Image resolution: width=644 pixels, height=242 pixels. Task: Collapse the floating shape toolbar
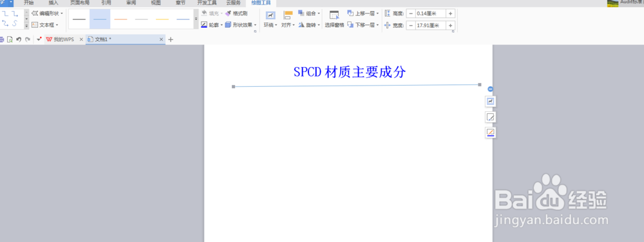(x=490, y=89)
